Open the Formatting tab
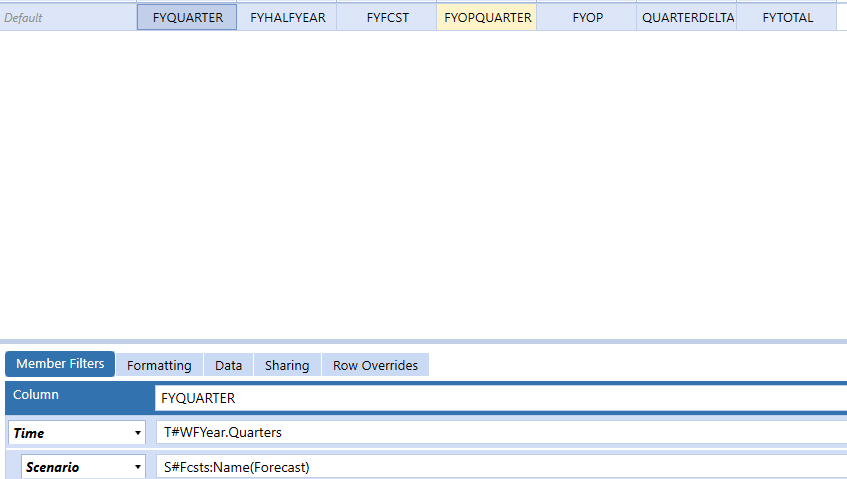Viewport: 847px width, 479px height. (159, 365)
